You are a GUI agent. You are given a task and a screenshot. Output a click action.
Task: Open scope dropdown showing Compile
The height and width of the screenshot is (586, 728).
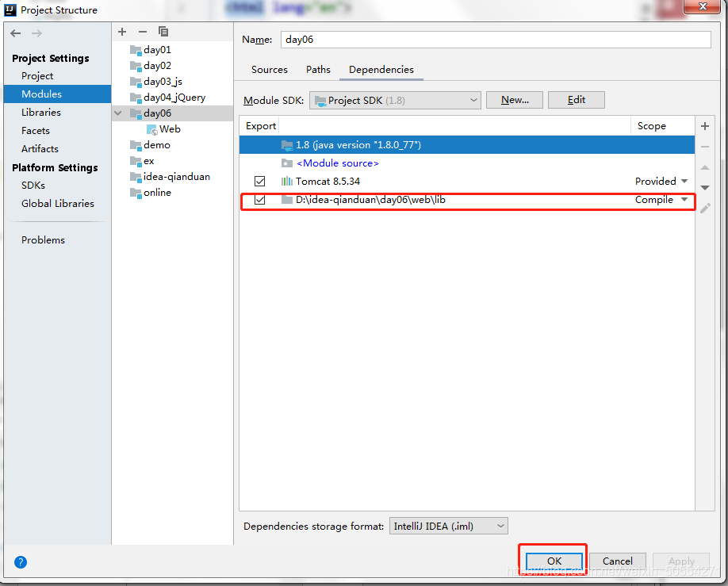pos(684,200)
